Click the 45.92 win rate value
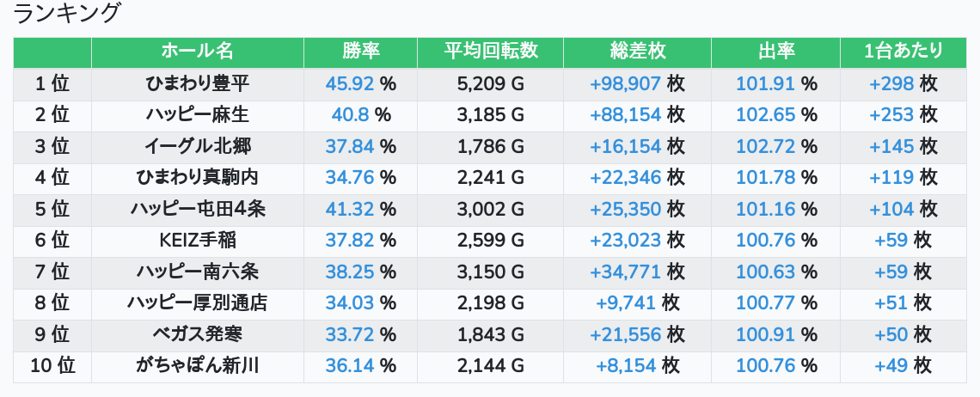The width and height of the screenshot is (980, 397). 351,83
